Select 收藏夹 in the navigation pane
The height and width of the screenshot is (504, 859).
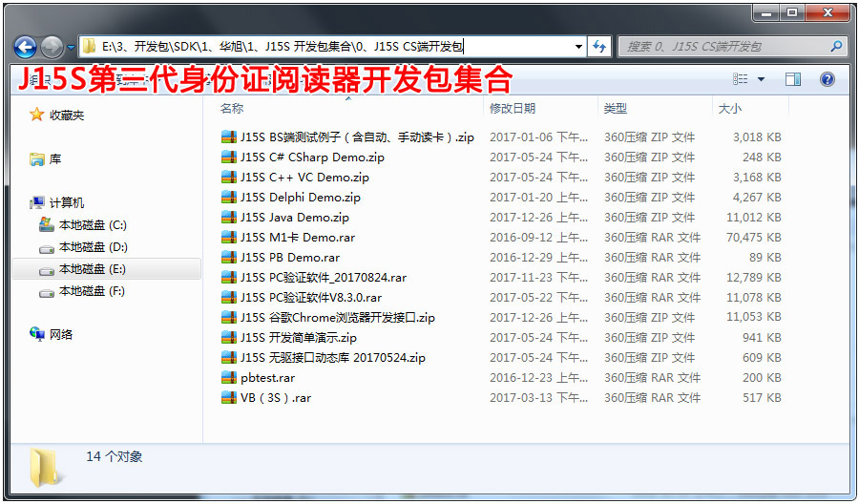tap(67, 115)
